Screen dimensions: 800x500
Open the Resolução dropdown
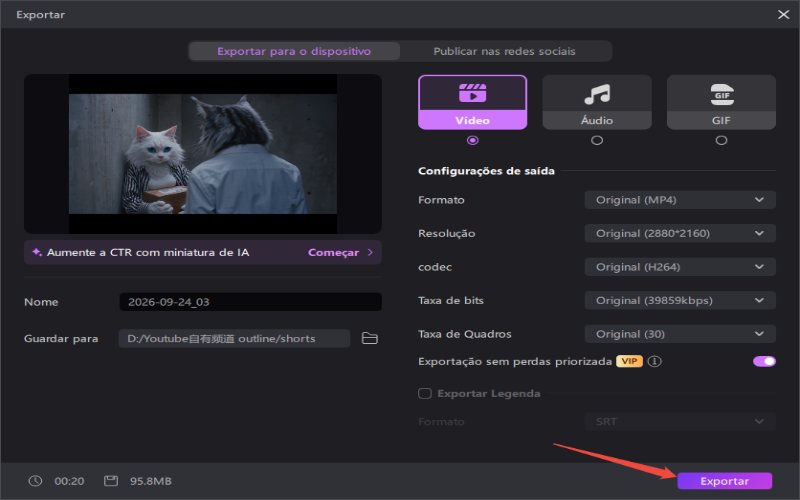(x=680, y=233)
